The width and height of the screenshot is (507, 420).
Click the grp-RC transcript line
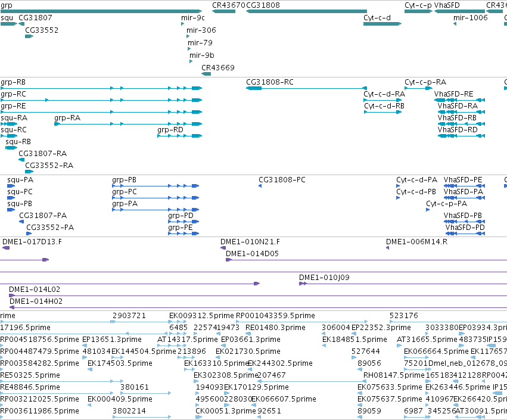click(101, 100)
